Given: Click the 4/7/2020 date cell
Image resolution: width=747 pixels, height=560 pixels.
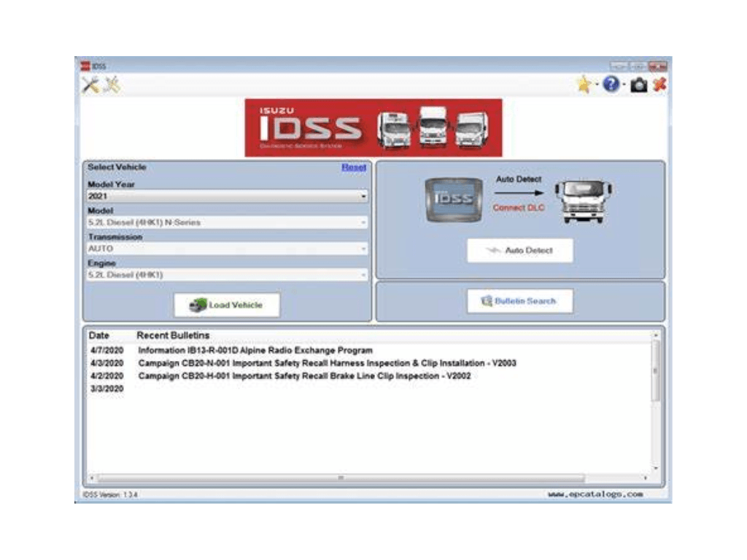Looking at the screenshot, I should tap(107, 351).
